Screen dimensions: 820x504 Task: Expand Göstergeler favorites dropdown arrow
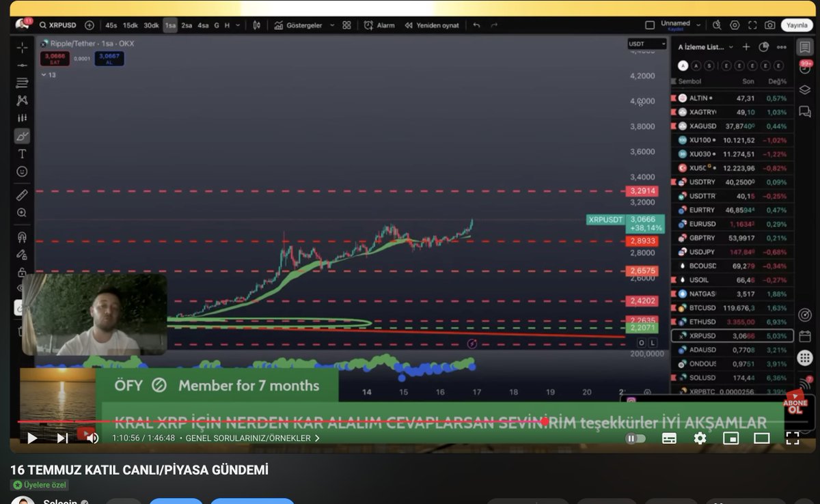pos(331,25)
